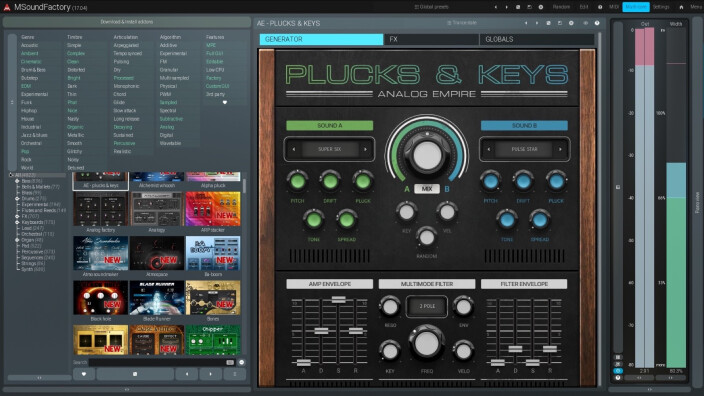Click previous instrument arrow below browser
704x396 pixels.
point(187,374)
